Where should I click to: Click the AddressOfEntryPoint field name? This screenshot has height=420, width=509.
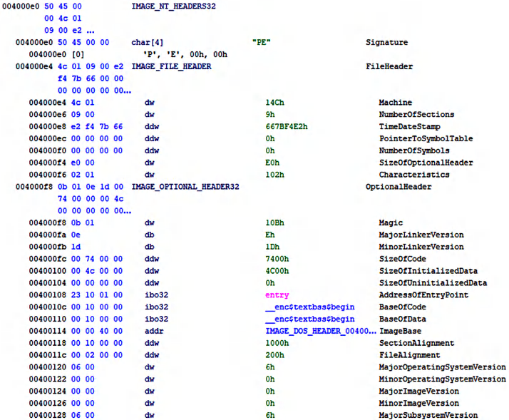[423, 295]
